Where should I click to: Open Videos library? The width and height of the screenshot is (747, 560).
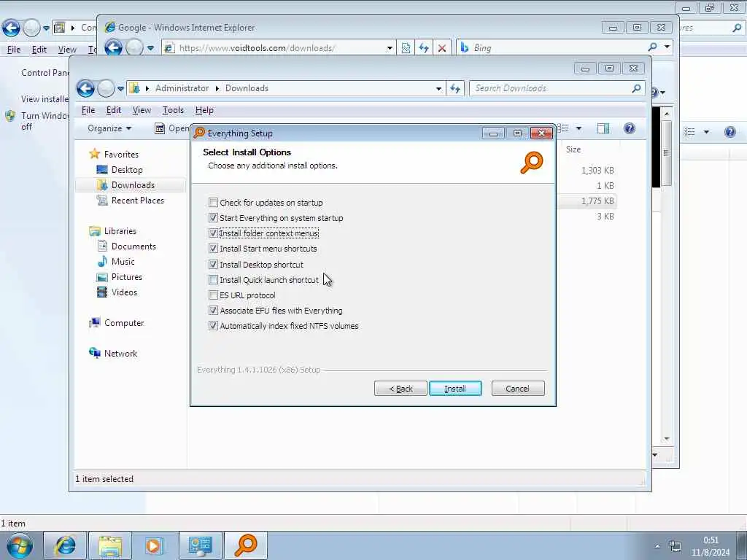(x=124, y=292)
